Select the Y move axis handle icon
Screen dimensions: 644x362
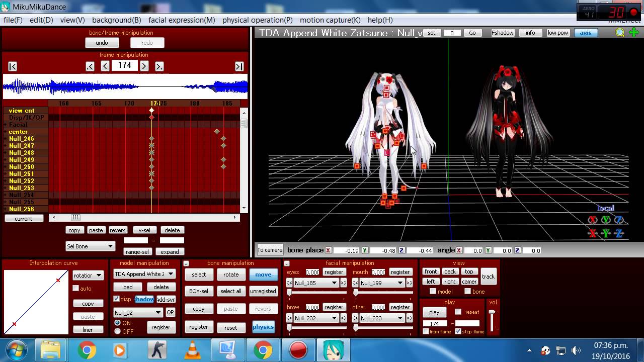point(606,233)
